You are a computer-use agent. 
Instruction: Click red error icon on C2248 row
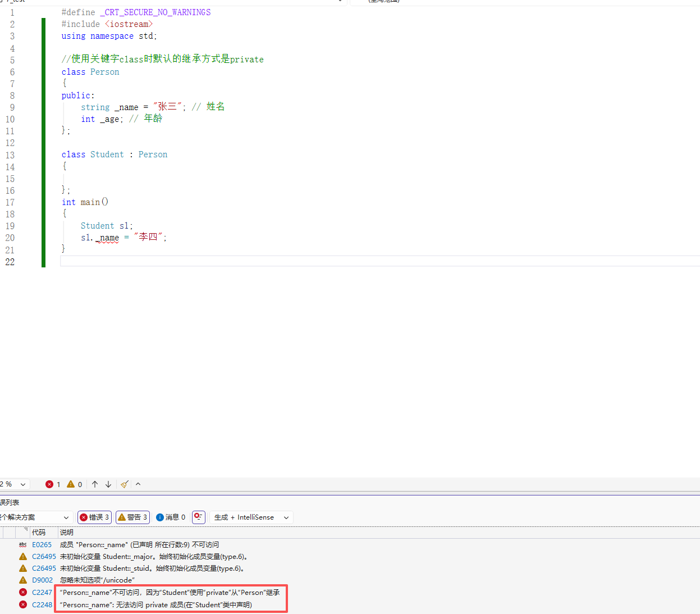pos(23,605)
